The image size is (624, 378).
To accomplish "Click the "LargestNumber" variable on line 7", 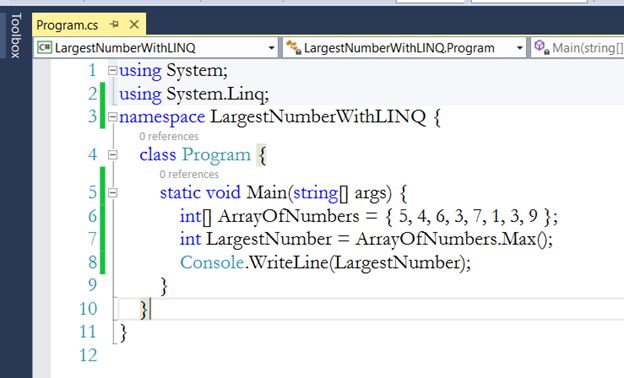I will [269, 240].
